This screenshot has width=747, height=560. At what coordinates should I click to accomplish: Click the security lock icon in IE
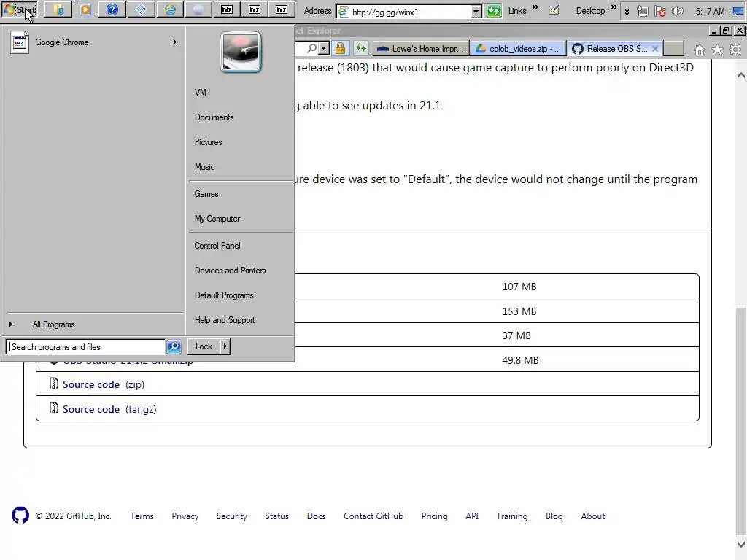340,48
